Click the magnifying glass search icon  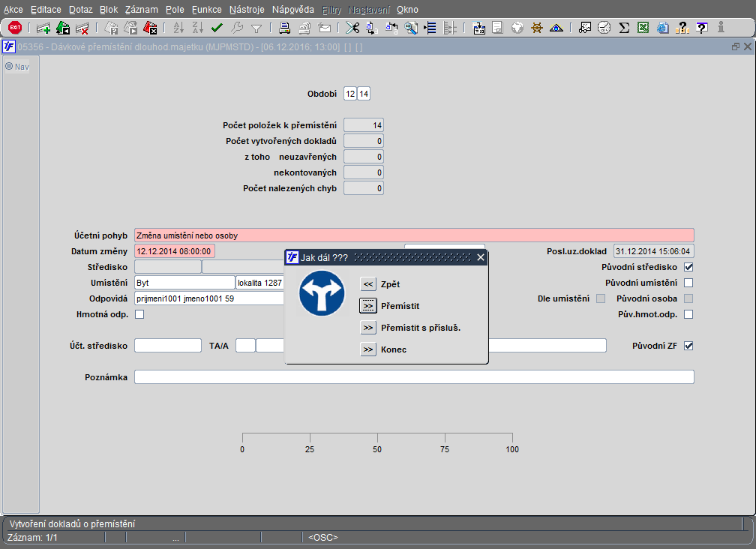click(411, 28)
